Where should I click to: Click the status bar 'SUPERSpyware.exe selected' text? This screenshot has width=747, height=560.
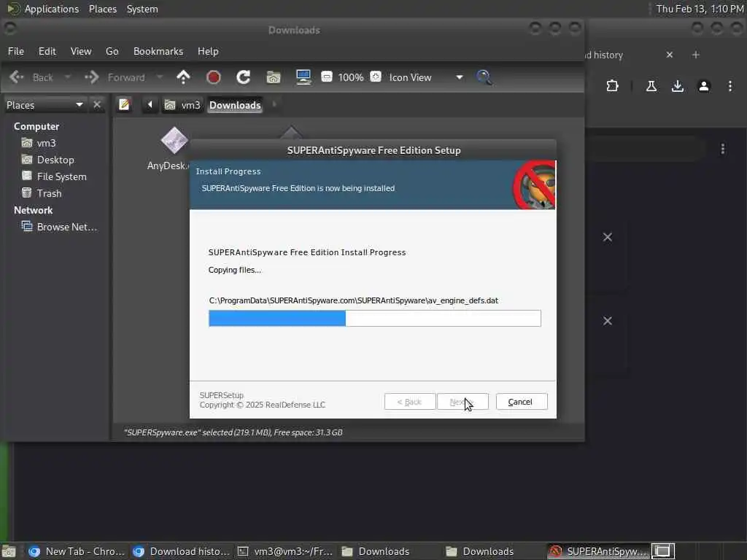233,432
